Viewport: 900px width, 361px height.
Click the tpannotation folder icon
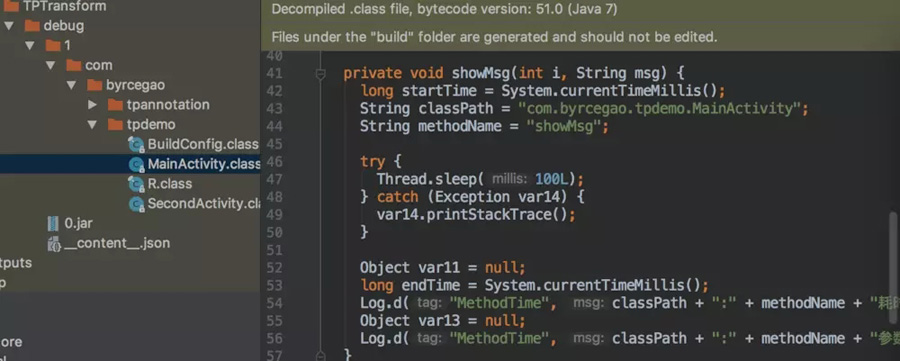click(115, 105)
